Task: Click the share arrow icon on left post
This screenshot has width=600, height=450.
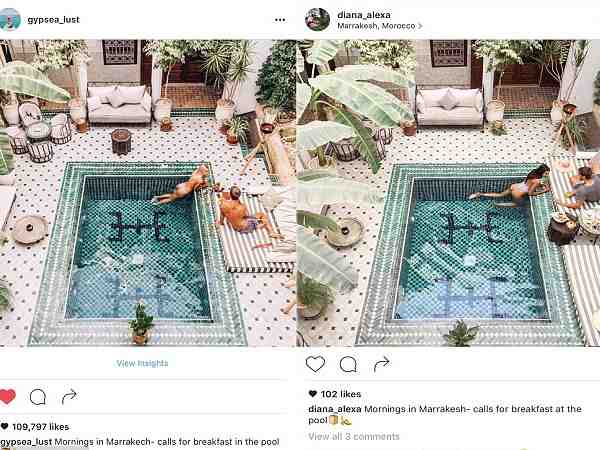Action: (69, 396)
